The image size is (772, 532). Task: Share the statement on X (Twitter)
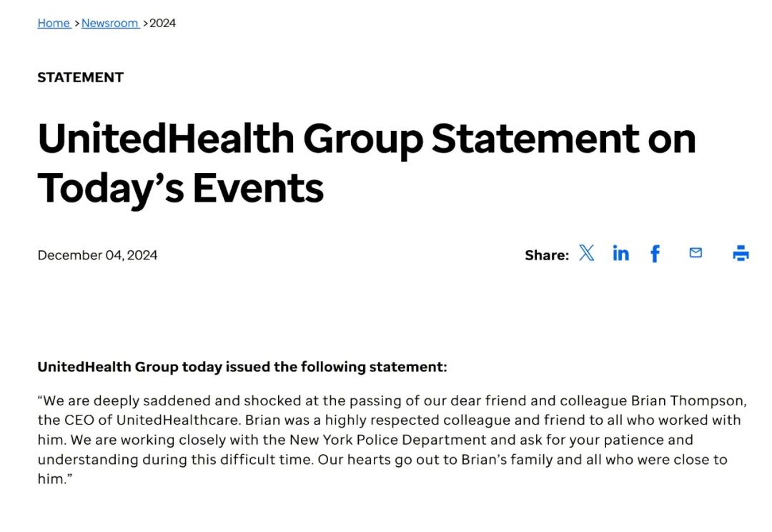[x=586, y=253]
